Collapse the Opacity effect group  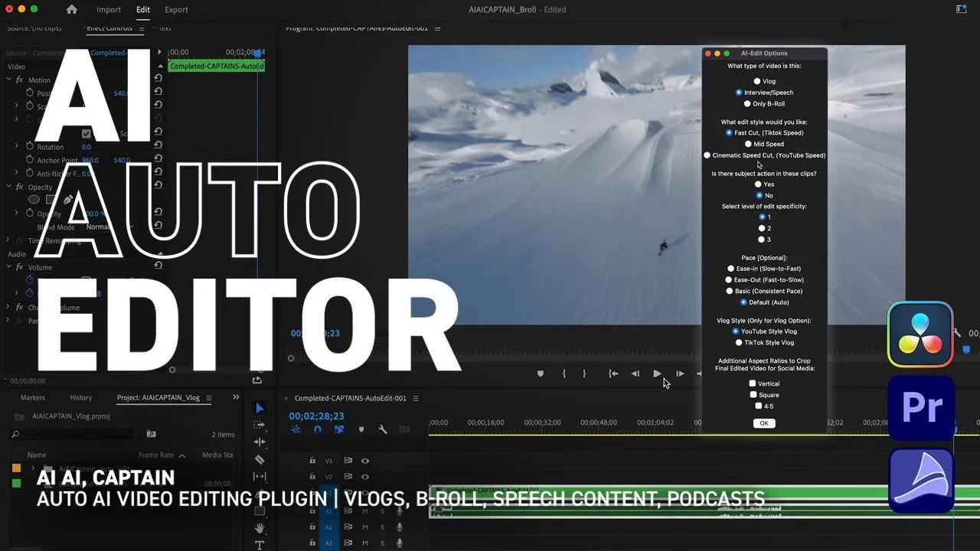pos(9,187)
